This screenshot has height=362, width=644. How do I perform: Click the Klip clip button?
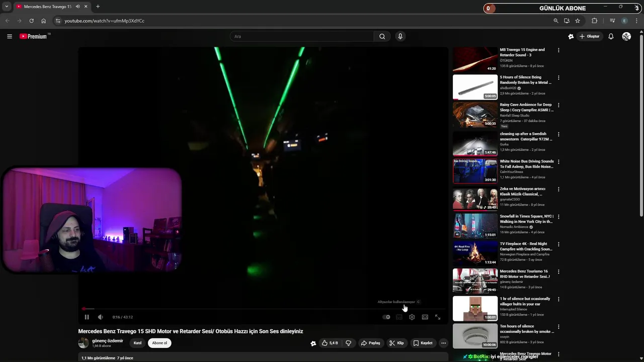(396, 343)
